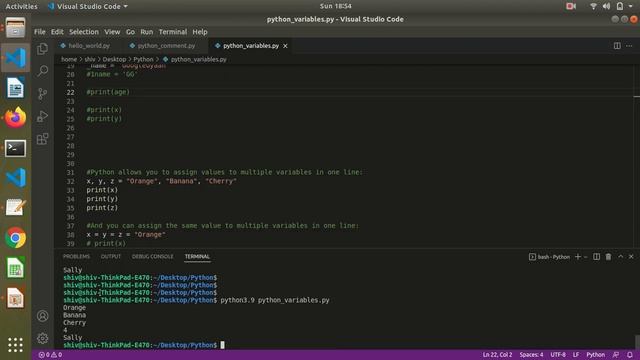Kill terminal with trash icon

pyautogui.click(x=609, y=257)
